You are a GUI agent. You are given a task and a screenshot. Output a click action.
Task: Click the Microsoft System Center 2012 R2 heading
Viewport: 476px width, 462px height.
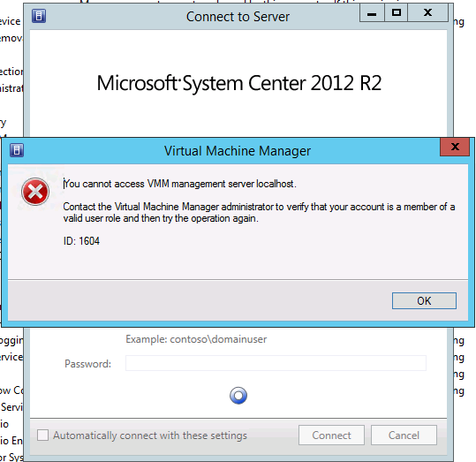pyautogui.click(x=239, y=83)
